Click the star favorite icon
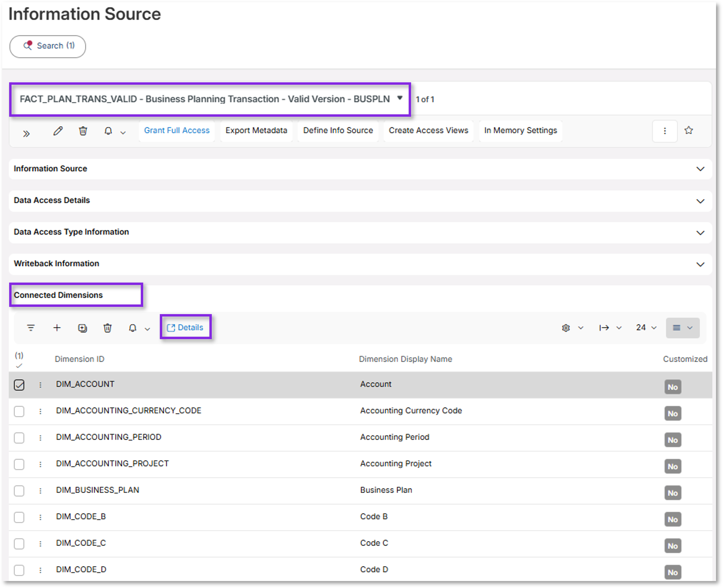The image size is (723, 588). pos(688,130)
